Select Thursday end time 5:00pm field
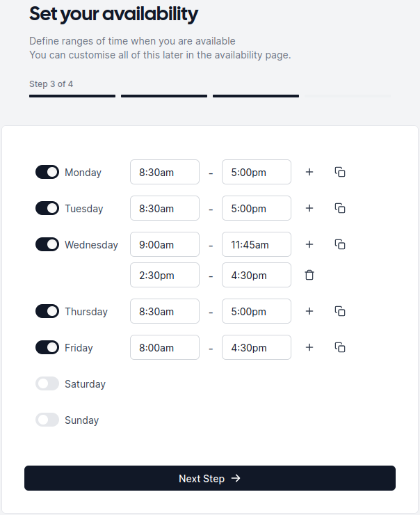This screenshot has width=420, height=515. point(257,311)
